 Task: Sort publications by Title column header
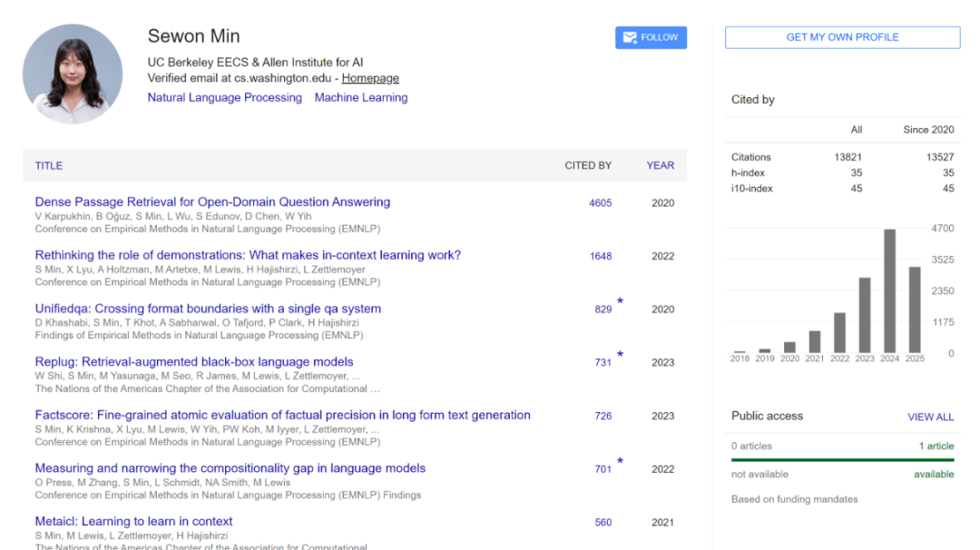tap(49, 165)
